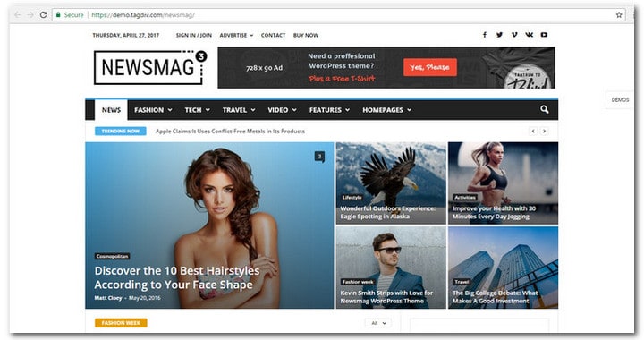Click the browser forward arrow
Screen dimensions: 644x340
[x=30, y=15]
